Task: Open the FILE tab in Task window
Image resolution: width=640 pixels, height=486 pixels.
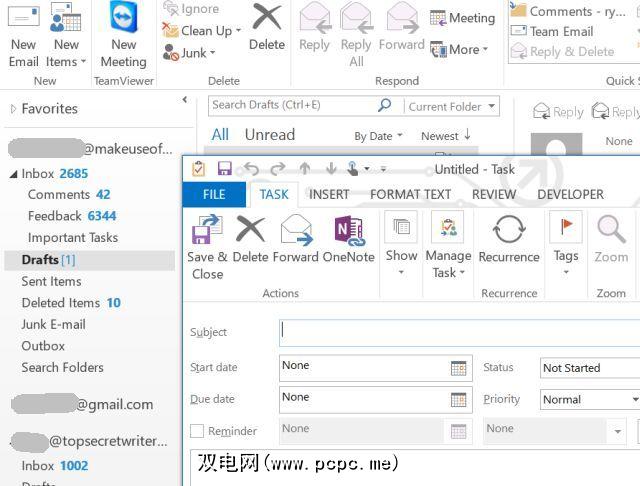Action: [x=214, y=194]
